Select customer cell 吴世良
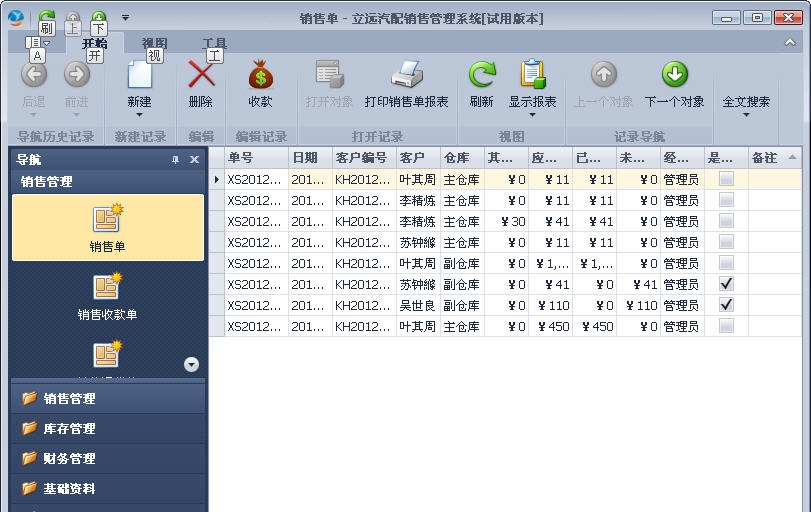 [x=418, y=305]
